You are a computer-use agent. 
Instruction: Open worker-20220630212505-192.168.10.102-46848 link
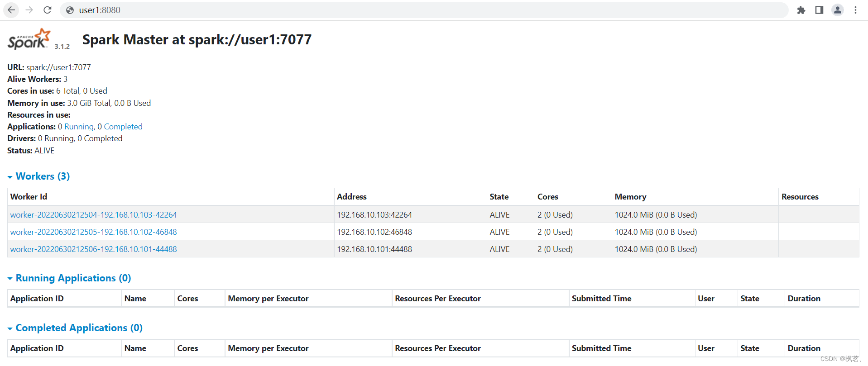[93, 232]
